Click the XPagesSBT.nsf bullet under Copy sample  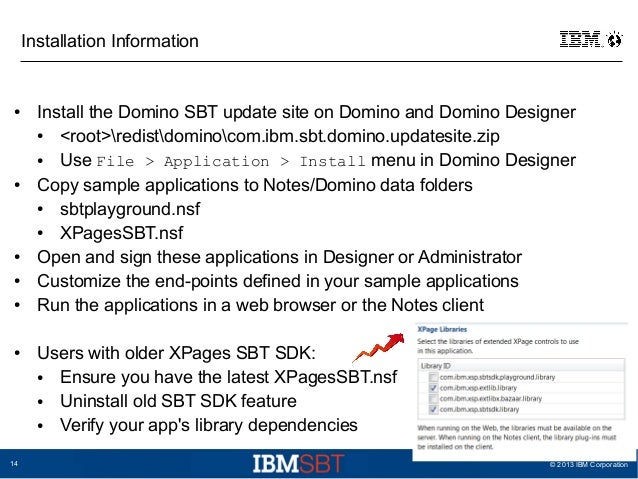[x=122, y=233]
